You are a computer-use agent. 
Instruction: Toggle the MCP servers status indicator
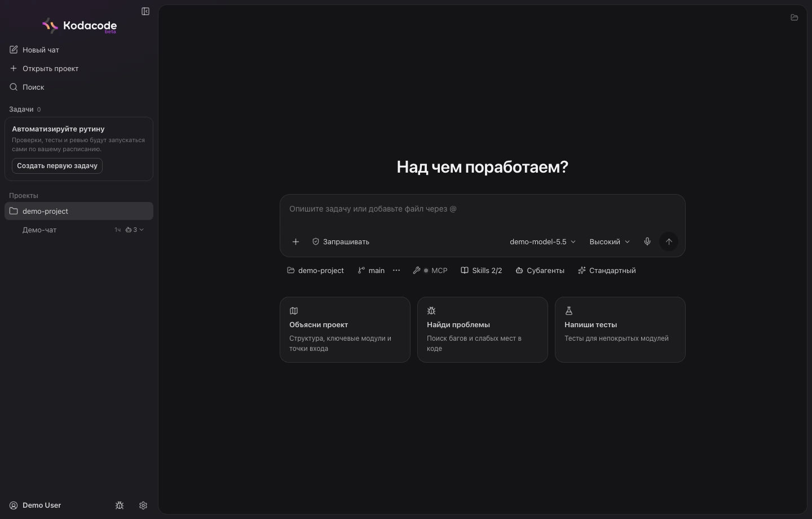(x=430, y=270)
